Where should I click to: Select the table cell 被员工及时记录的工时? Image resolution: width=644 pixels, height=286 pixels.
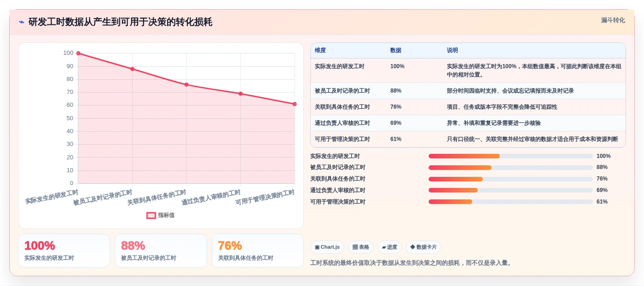[x=342, y=91]
